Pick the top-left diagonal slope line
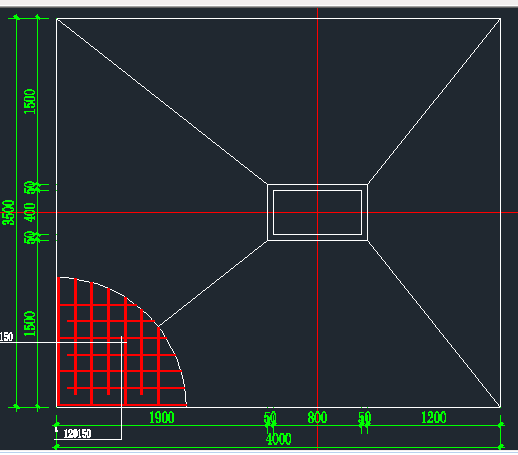This screenshot has width=518, height=455. 162,101
